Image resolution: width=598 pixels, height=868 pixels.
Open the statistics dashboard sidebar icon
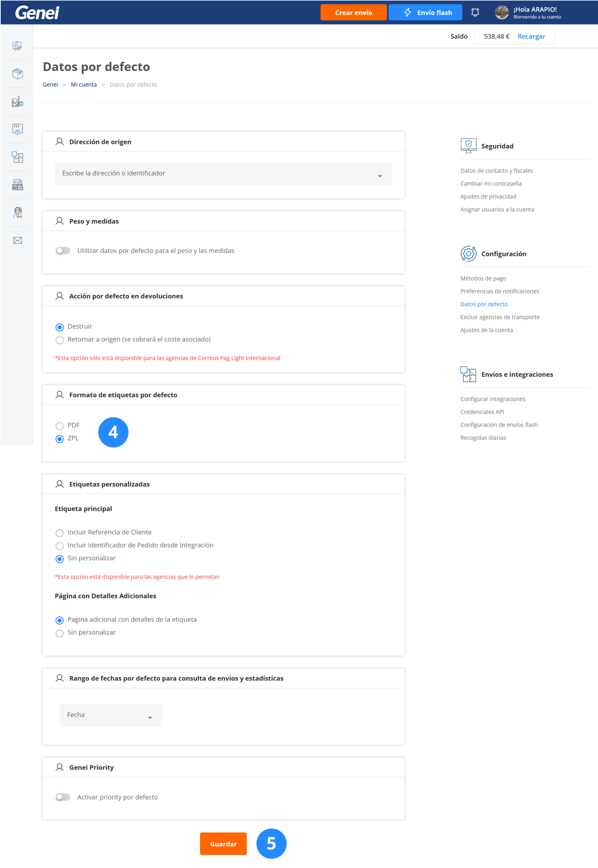tap(17, 46)
